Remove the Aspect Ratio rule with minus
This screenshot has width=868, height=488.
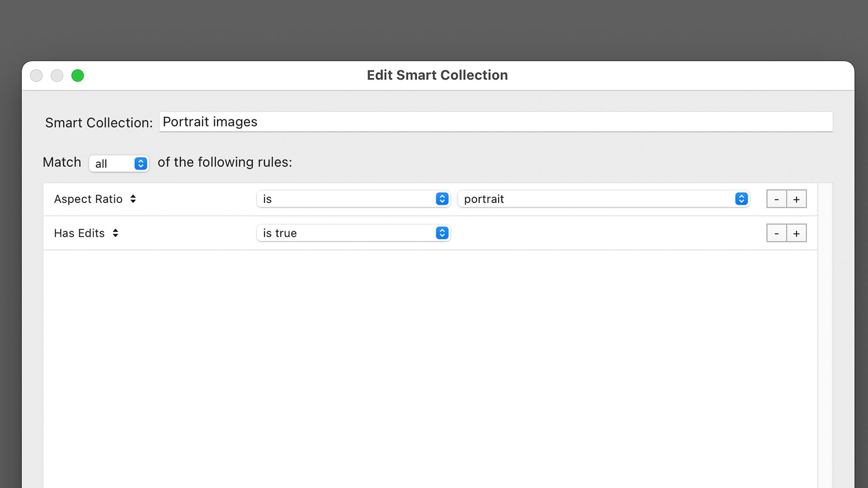coord(776,199)
